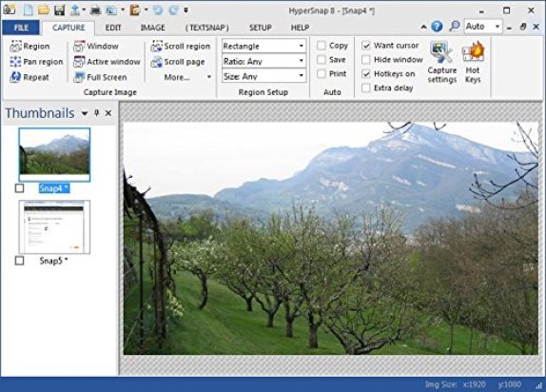Save using the floppy disk icon
Screen dimensions: 546x392
(60, 10)
